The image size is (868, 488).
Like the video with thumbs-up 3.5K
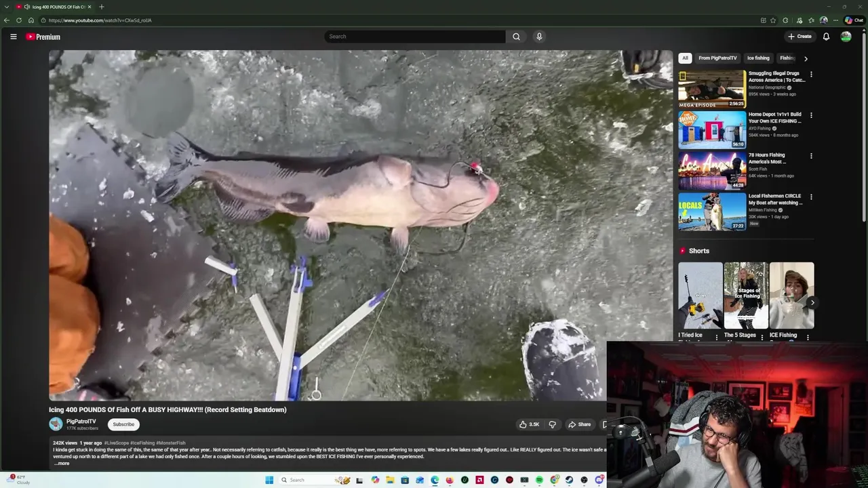pos(529,424)
